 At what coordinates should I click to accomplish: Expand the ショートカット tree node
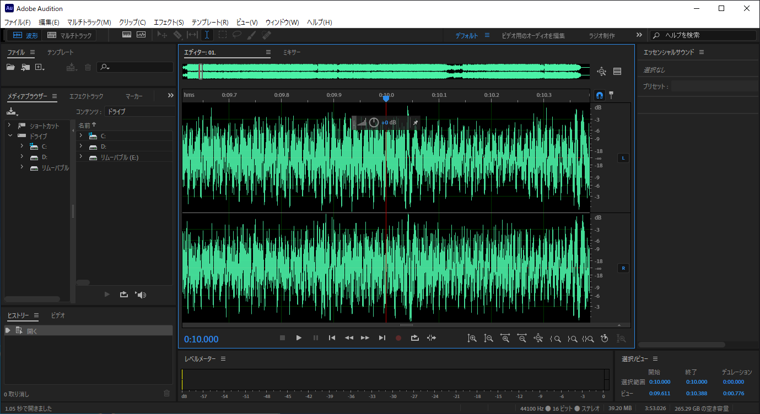coord(9,126)
